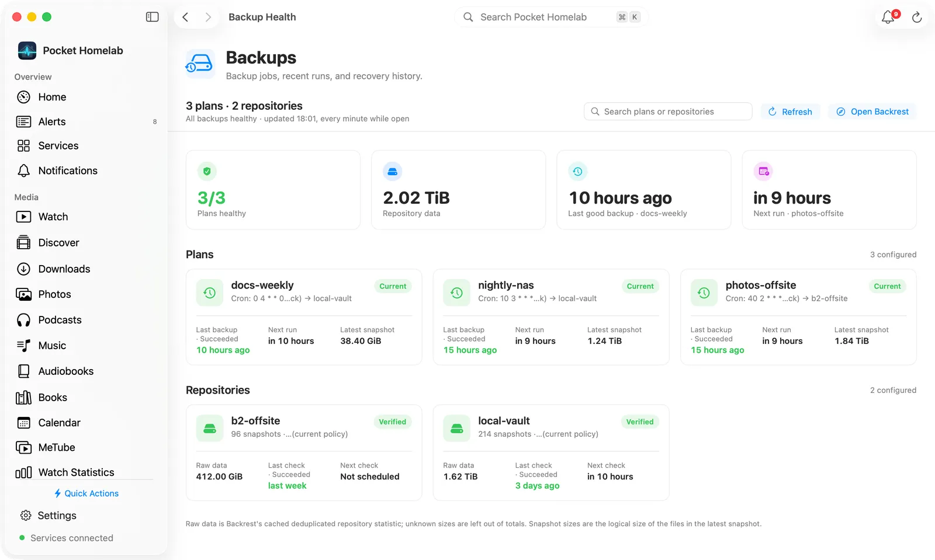Click the Podcasts headphones icon
The image size is (935, 560).
23,320
